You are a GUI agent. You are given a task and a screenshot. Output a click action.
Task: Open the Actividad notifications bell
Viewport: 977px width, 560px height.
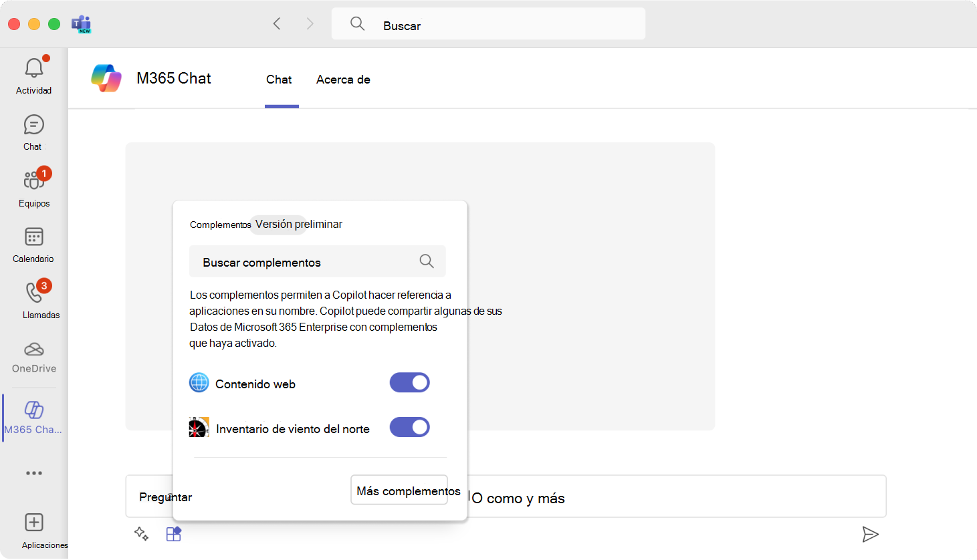click(x=34, y=68)
